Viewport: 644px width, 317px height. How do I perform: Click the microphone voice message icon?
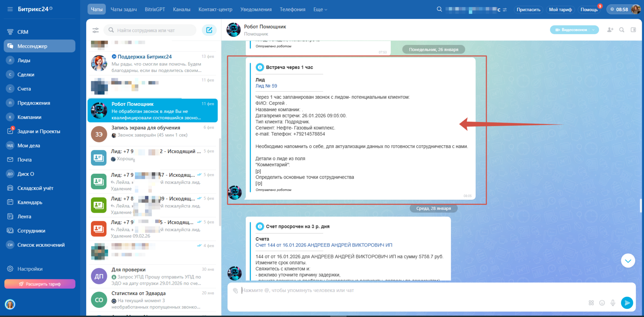point(613,303)
